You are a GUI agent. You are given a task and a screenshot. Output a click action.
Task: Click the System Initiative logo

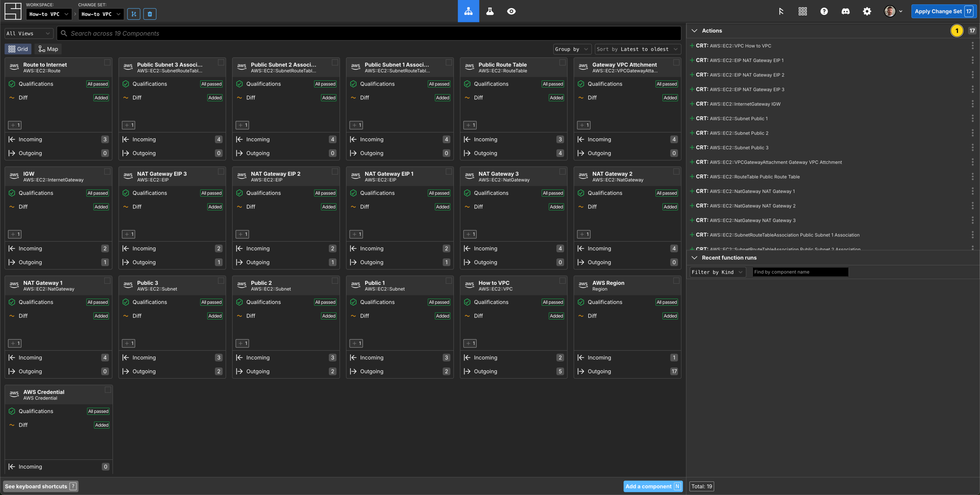pyautogui.click(x=13, y=11)
